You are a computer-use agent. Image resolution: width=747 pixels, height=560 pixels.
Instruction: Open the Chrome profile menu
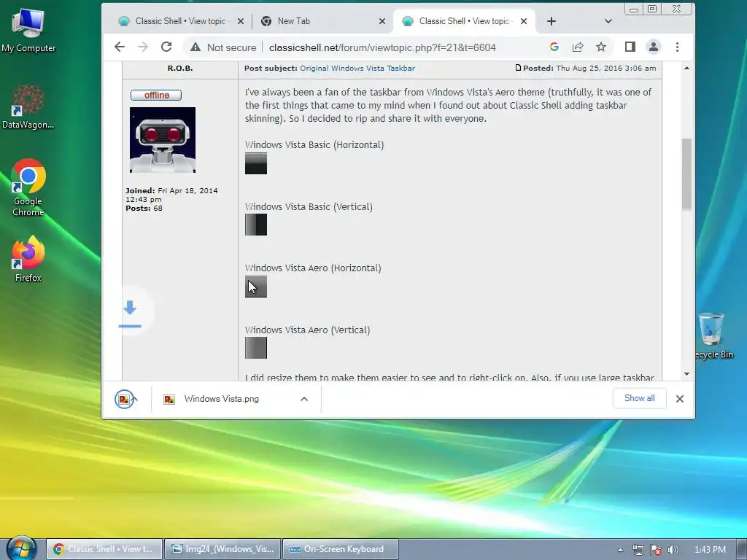(x=653, y=47)
